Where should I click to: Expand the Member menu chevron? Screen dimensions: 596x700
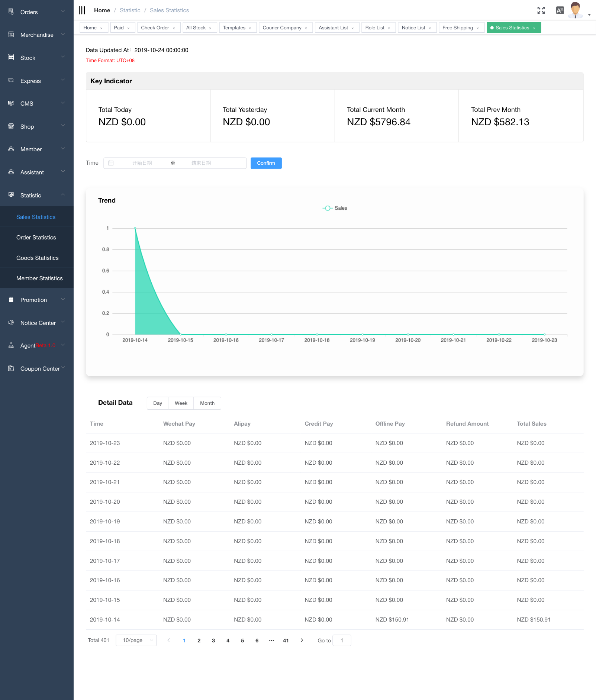tap(63, 149)
